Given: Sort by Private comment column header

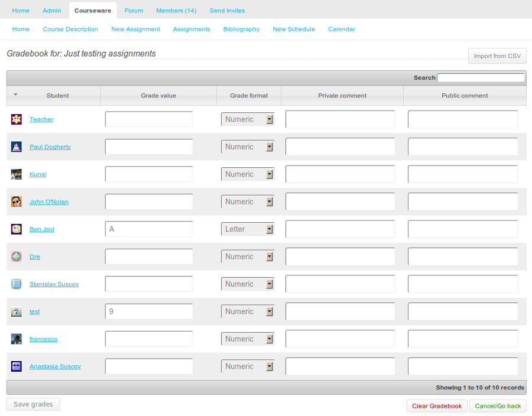Looking at the screenshot, I should tap(342, 96).
